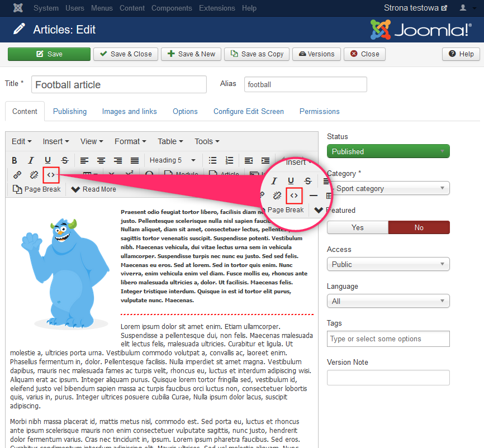Open the Content menu

pos(132,8)
